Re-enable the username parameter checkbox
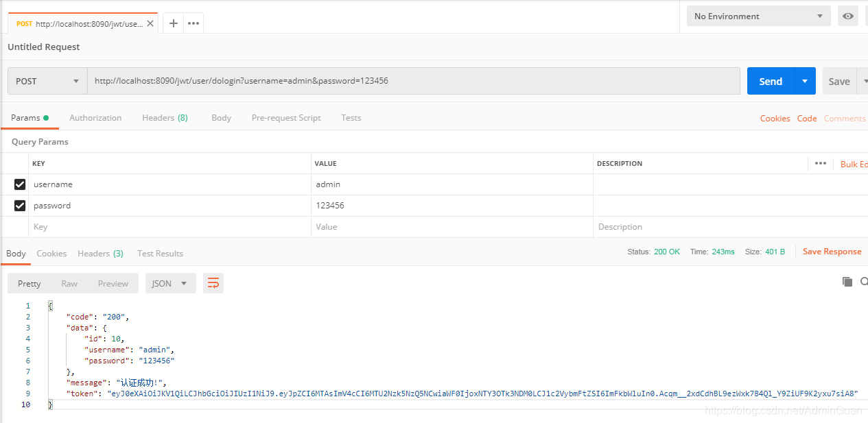This screenshot has width=868, height=423. [19, 184]
